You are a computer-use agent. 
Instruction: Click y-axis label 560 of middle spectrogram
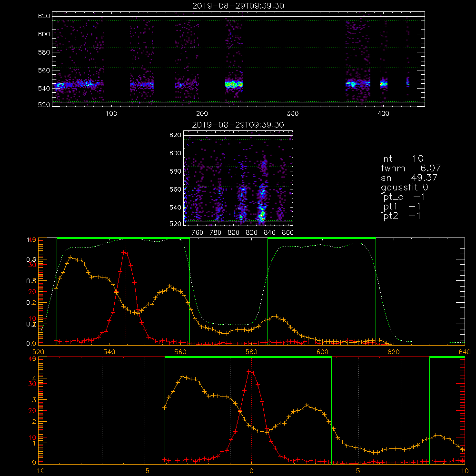pyautogui.click(x=175, y=189)
